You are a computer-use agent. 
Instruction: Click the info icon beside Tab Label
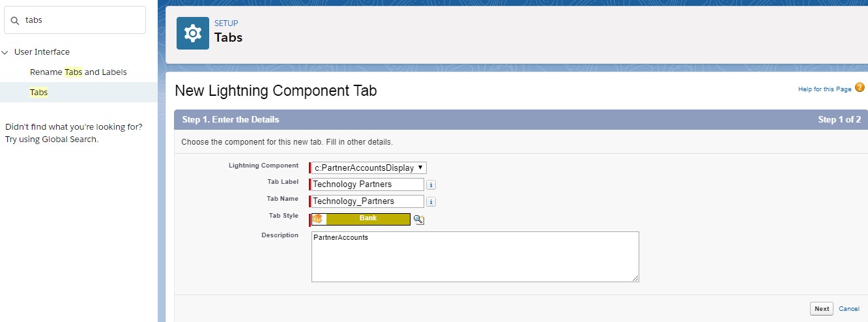431,185
